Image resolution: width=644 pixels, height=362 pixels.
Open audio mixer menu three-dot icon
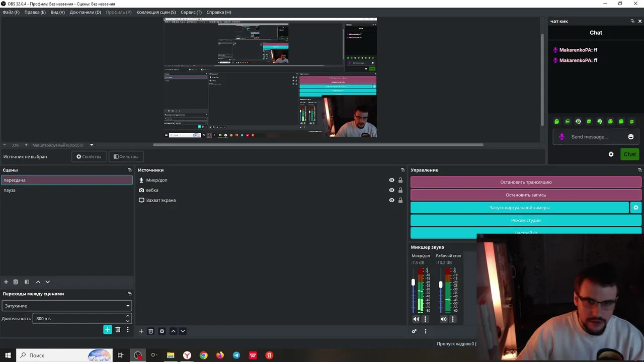point(426,331)
